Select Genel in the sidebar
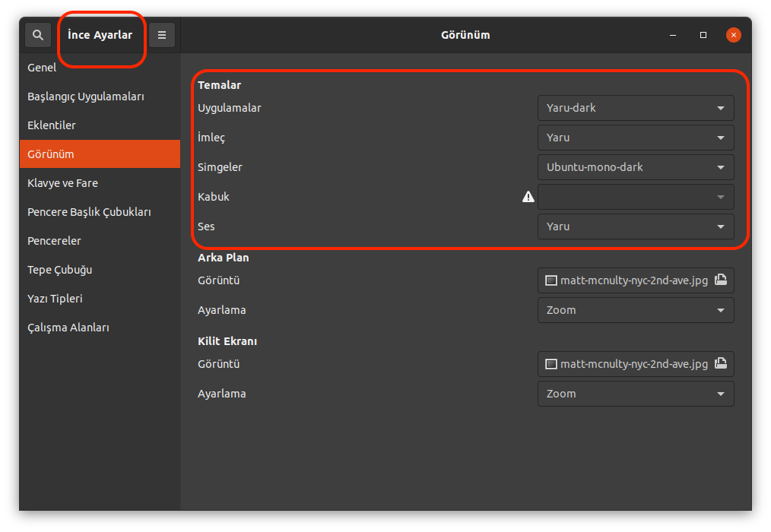Screen dimensions: 771x532 (x=43, y=68)
